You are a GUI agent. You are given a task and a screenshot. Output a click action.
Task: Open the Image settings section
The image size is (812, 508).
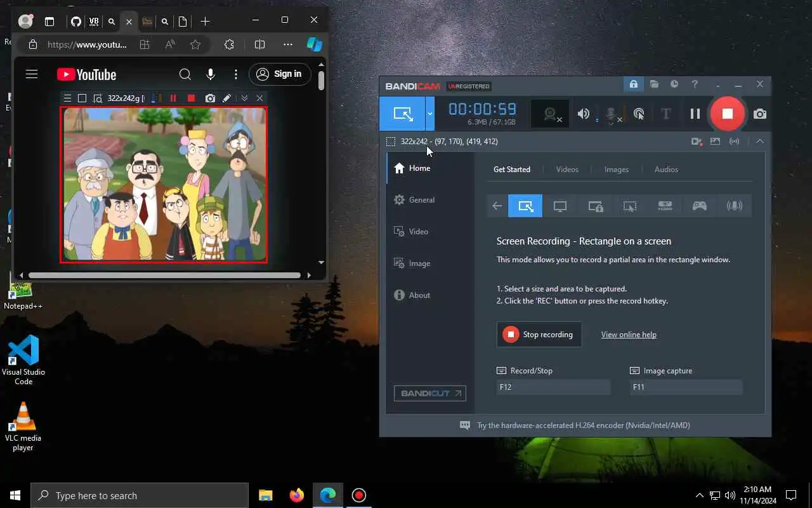click(x=430, y=264)
